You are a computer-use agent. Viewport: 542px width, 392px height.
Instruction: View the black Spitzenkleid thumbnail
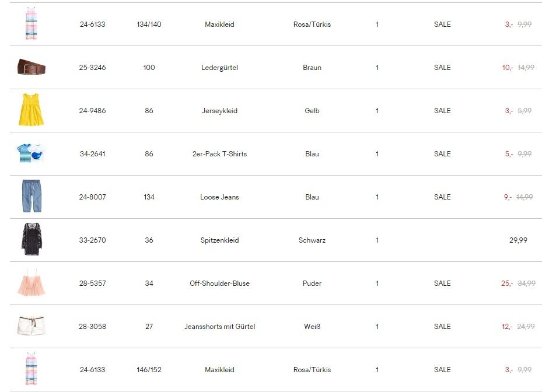tap(32, 239)
